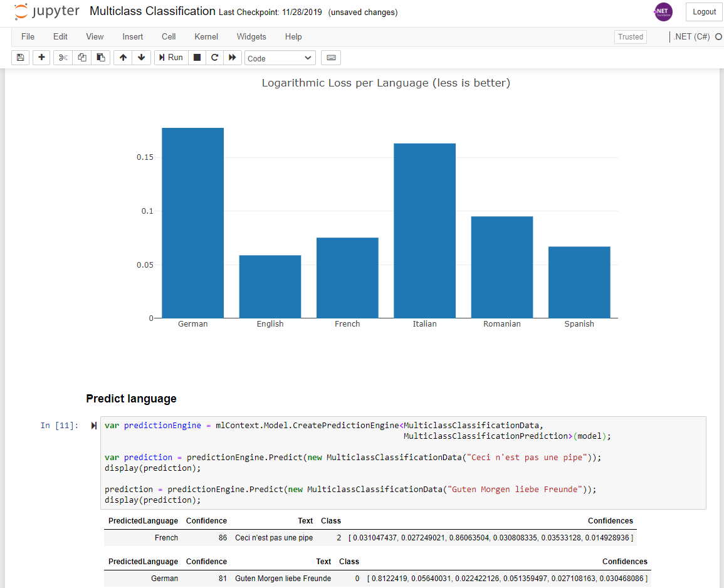
Task: Cut selected cells with scissors icon
Action: [x=63, y=58]
